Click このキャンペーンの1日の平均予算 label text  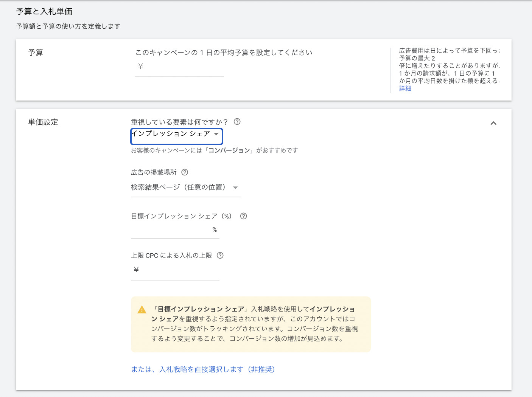[224, 53]
